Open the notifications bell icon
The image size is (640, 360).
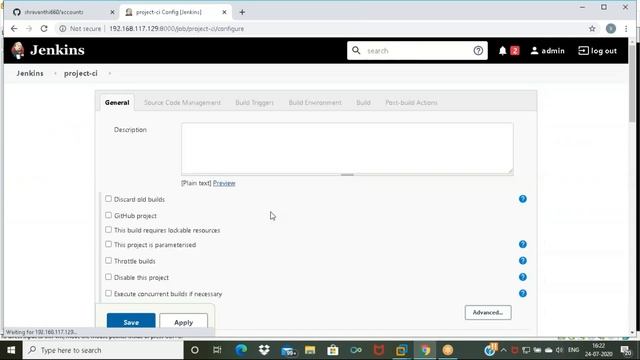tap(502, 51)
